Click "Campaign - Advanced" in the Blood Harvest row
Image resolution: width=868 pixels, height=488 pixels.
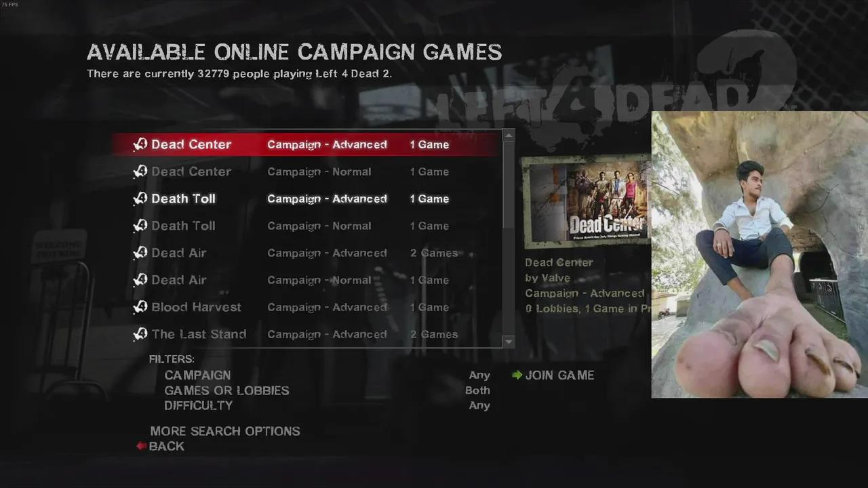327,307
